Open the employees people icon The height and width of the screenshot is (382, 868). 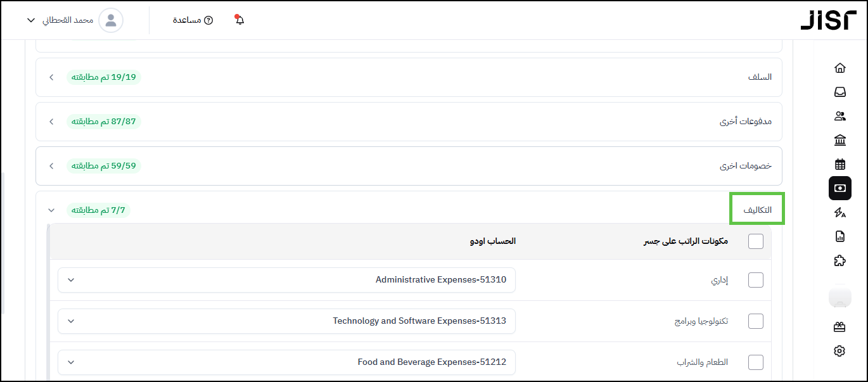point(840,116)
